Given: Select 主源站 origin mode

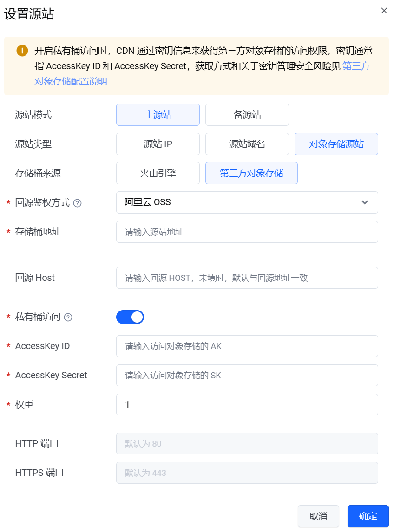Looking at the screenshot, I should point(158,115).
